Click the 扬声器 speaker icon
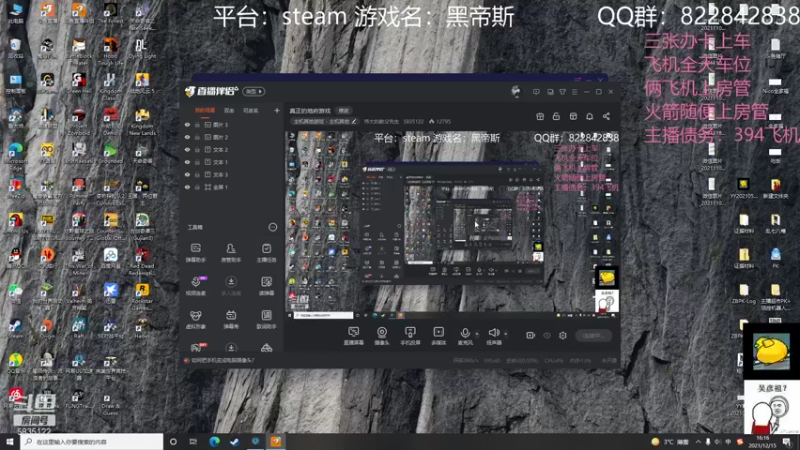800x450 pixels. point(493,333)
